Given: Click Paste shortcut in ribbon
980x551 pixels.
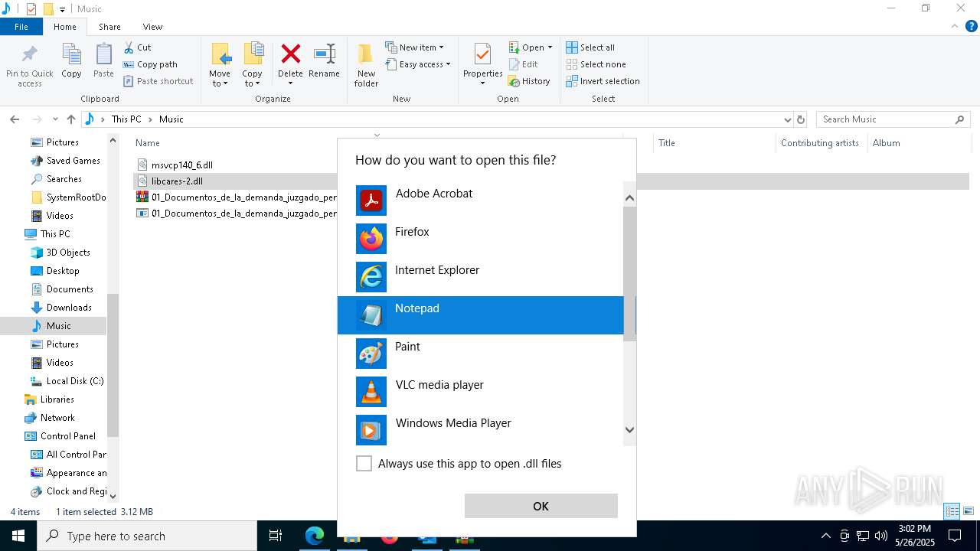Looking at the screenshot, I should 158,81.
